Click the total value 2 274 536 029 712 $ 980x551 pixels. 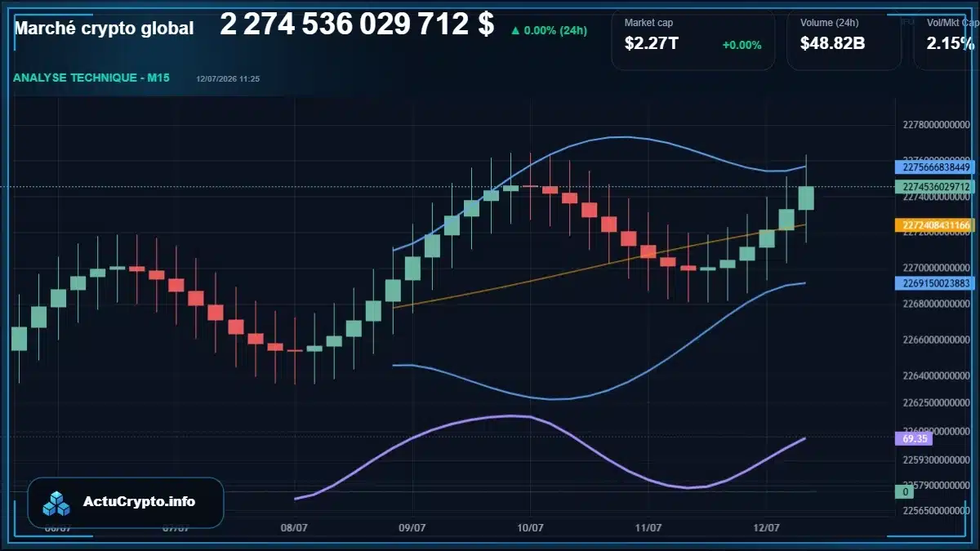pos(357,24)
